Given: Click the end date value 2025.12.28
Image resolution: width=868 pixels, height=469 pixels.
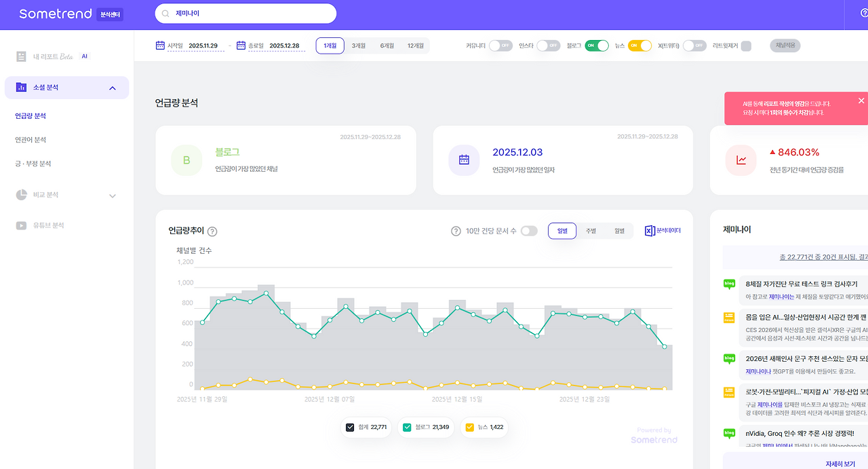Looking at the screenshot, I should click(x=284, y=46).
